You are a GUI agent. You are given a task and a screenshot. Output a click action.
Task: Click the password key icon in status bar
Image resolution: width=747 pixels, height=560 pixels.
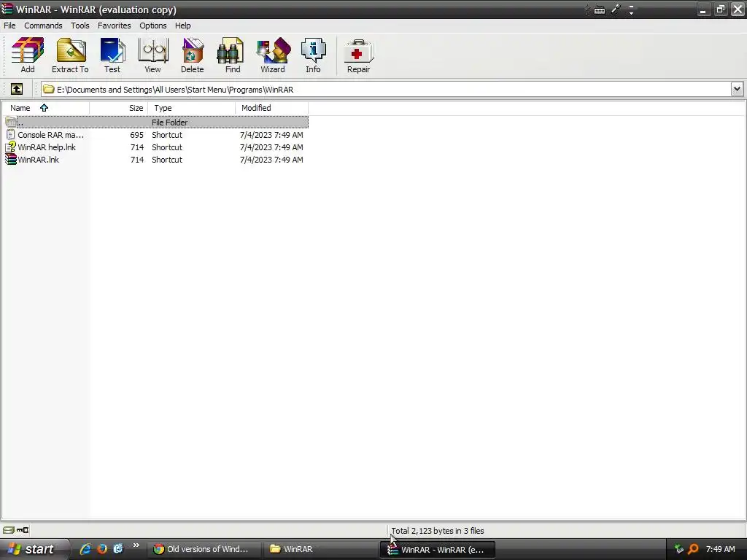coord(23,530)
